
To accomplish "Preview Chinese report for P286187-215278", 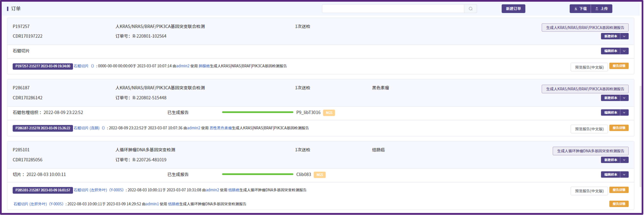I will pos(589,129).
